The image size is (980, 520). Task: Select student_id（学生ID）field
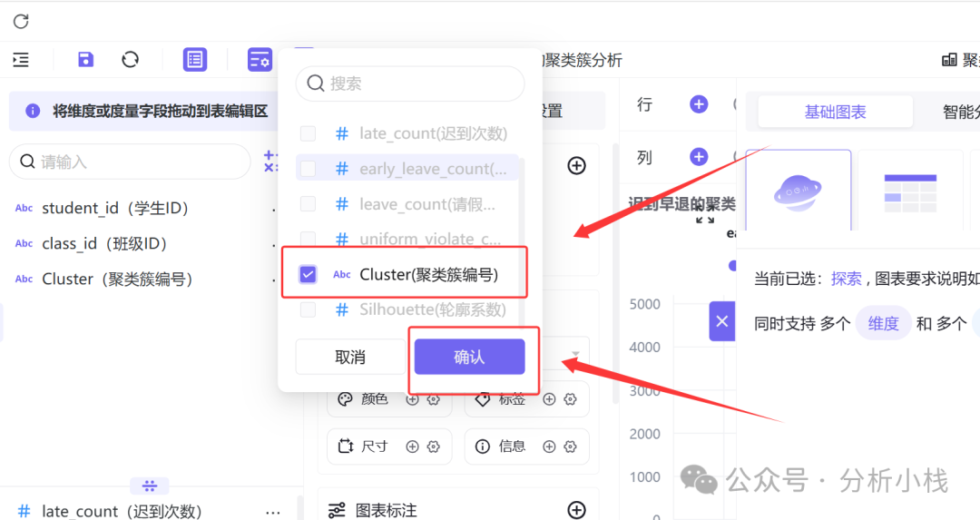115,208
